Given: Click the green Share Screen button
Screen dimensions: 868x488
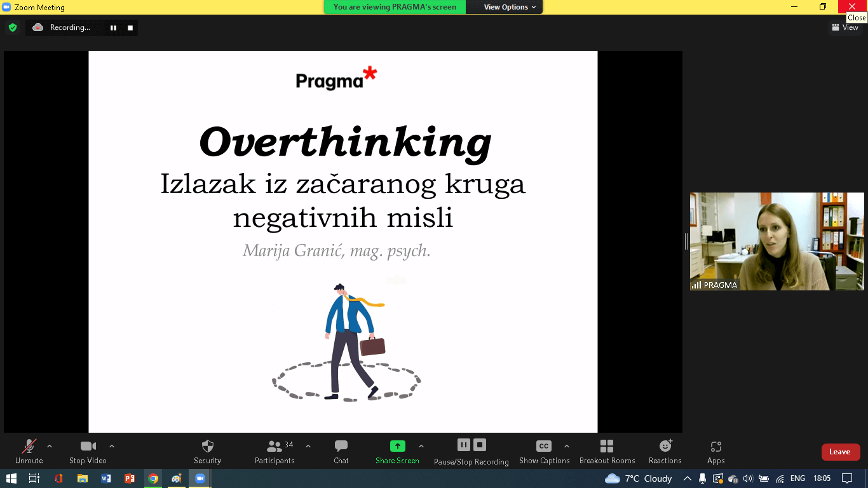Looking at the screenshot, I should tap(397, 452).
